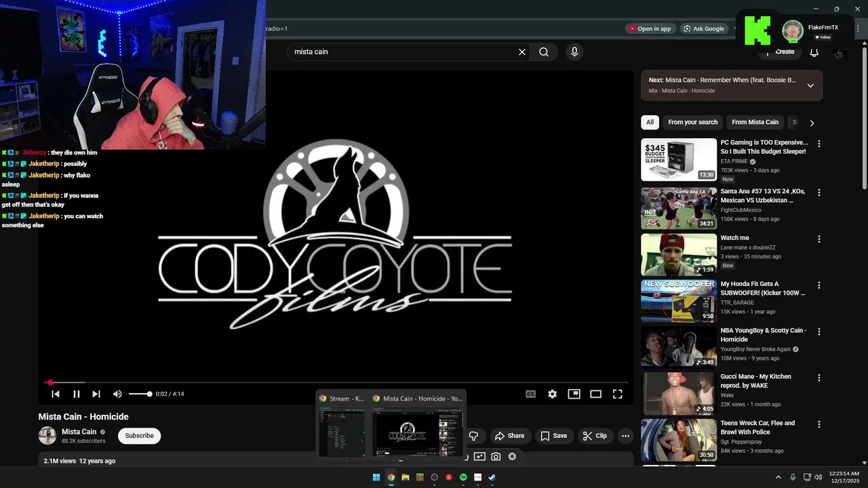Click the 'Ask Google' lens button
868x488 pixels.
click(x=704, y=28)
